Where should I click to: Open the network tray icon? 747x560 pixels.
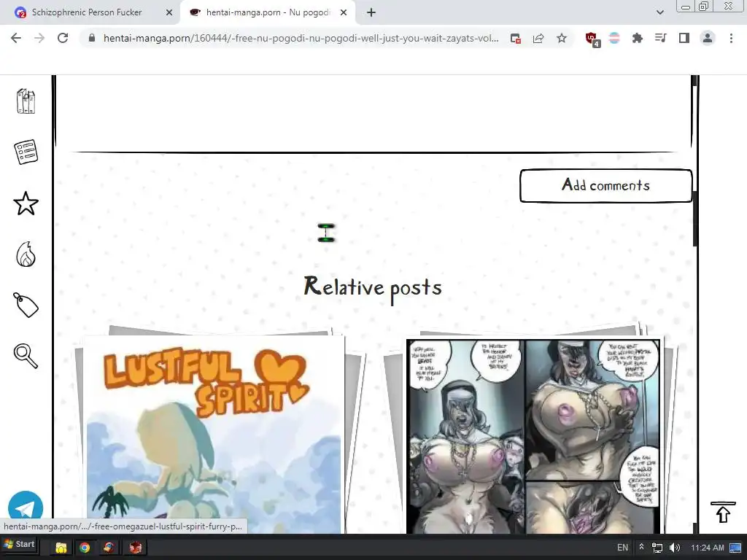657,548
